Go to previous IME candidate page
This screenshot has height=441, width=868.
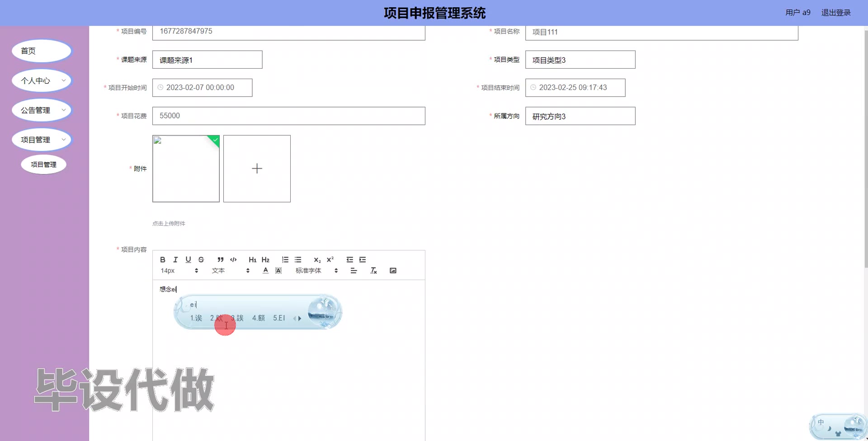295,319
